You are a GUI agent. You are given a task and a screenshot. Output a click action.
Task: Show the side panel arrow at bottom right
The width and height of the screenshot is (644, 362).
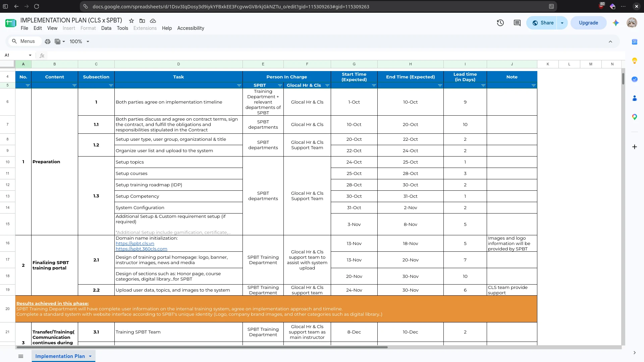pos(635,353)
